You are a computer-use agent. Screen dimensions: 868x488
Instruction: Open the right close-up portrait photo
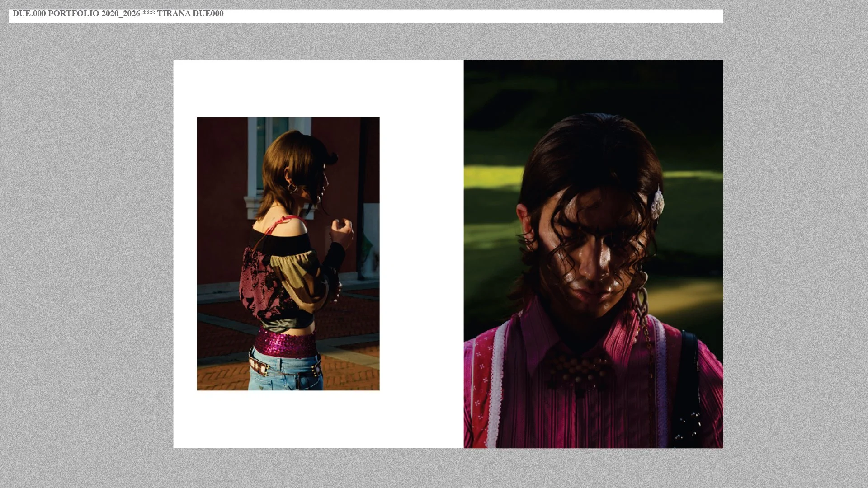[x=593, y=253]
